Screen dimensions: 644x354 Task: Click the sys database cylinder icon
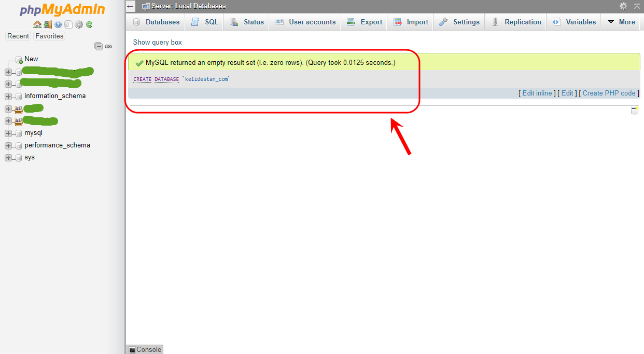click(x=19, y=158)
